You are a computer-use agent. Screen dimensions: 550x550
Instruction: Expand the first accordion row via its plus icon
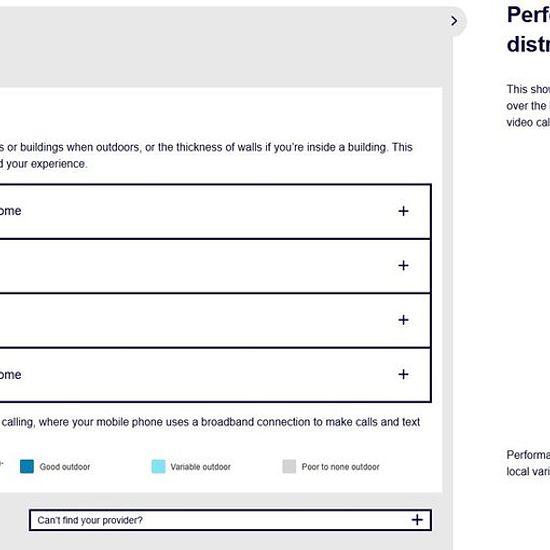tap(403, 211)
